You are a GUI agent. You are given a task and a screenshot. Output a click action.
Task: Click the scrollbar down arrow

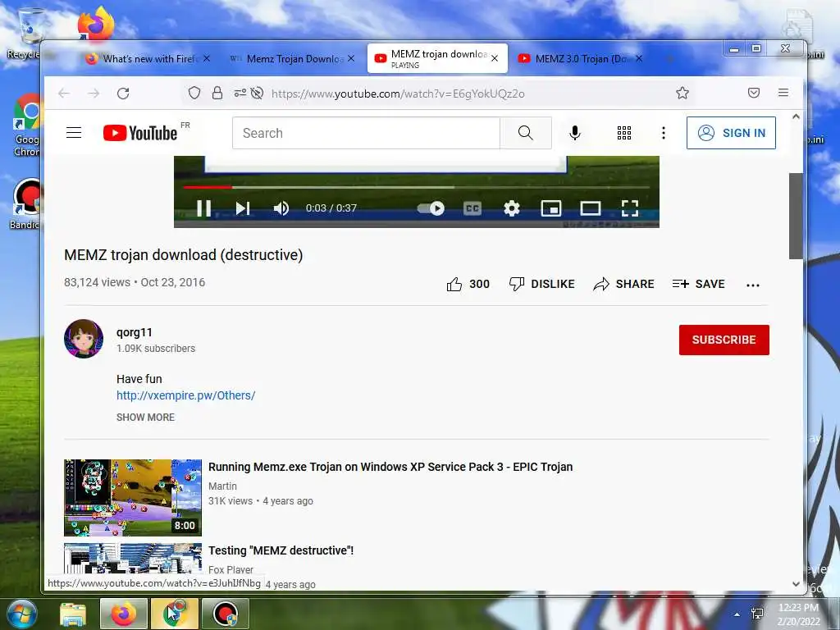[796, 583]
